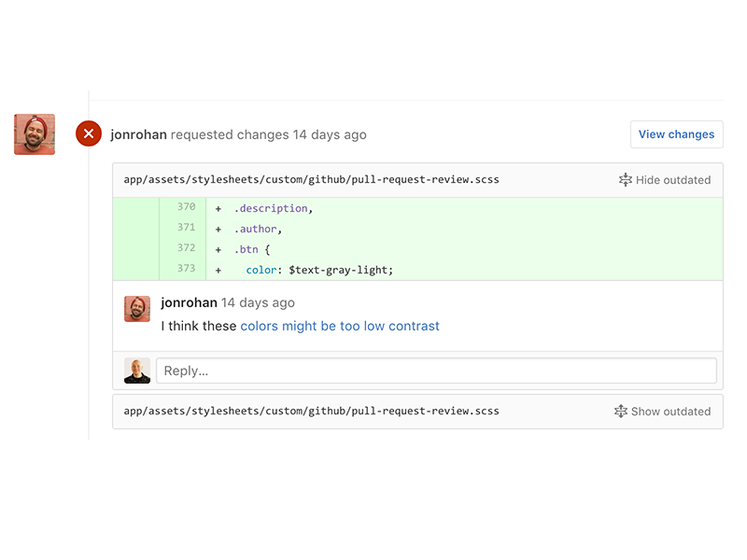
Task: Click the fold icon beside Hide outdated
Action: click(x=626, y=180)
